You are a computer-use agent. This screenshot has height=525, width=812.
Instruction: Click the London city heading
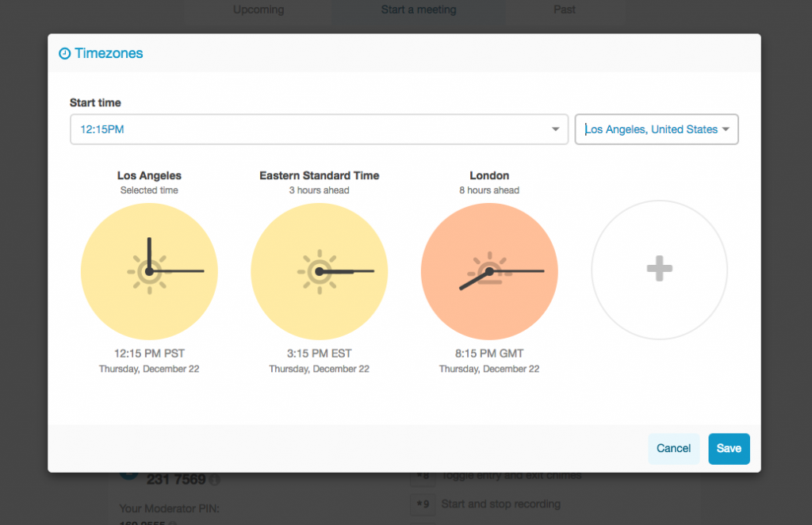[x=489, y=175]
